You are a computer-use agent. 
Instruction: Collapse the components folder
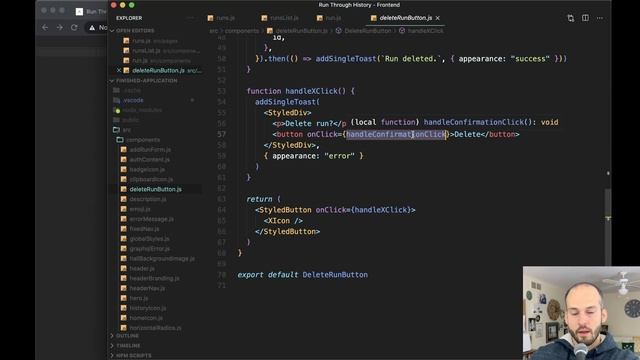[143, 140]
